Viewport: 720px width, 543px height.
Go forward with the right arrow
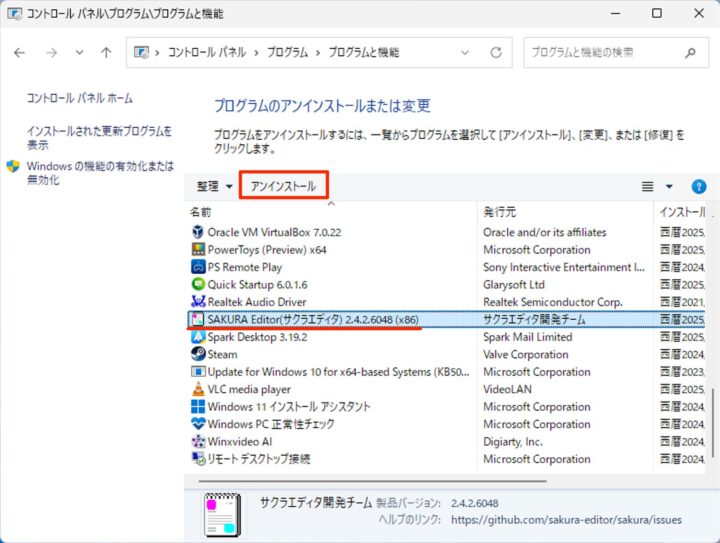(51, 53)
